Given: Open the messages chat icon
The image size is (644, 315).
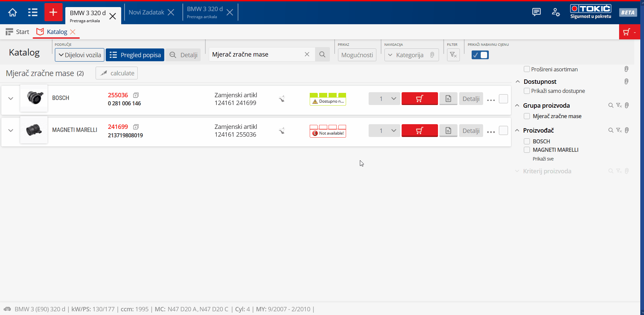Looking at the screenshot, I should tap(536, 12).
